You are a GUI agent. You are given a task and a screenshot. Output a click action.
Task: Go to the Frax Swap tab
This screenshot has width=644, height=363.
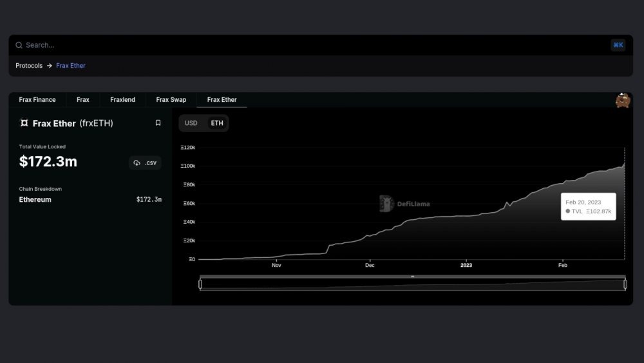point(171,100)
